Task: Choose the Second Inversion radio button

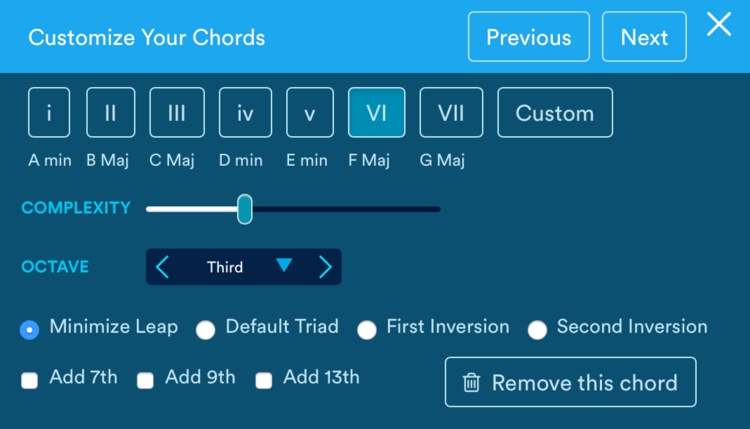Action: 538,330
